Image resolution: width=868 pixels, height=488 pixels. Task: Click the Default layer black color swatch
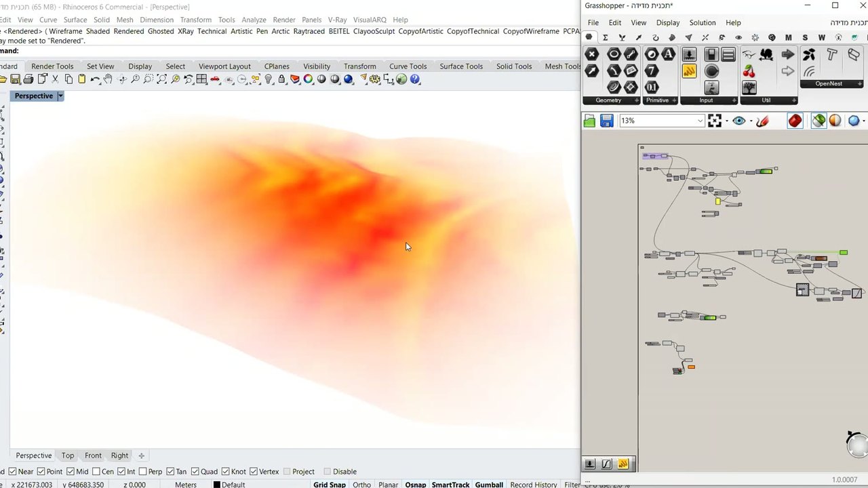[216, 485]
